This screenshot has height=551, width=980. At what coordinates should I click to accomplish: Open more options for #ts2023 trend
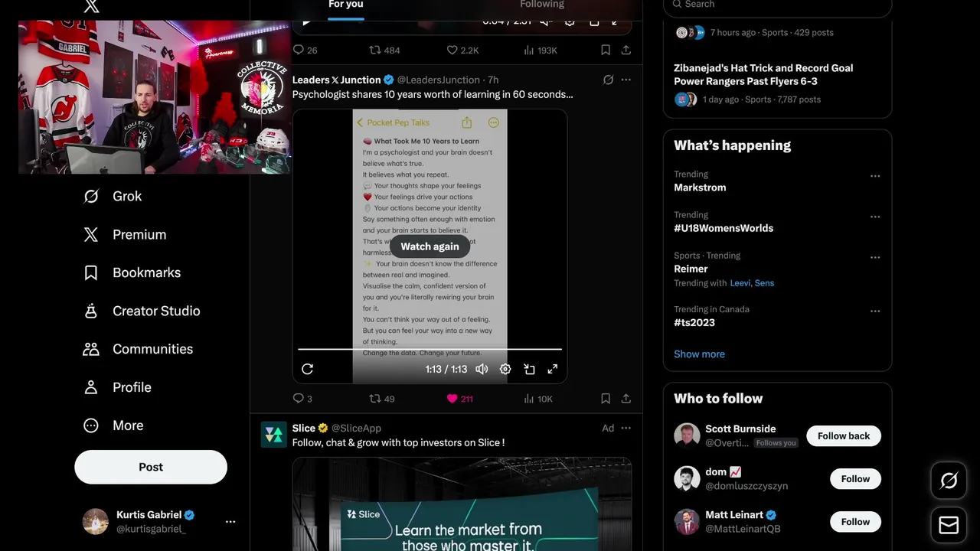pos(875,311)
